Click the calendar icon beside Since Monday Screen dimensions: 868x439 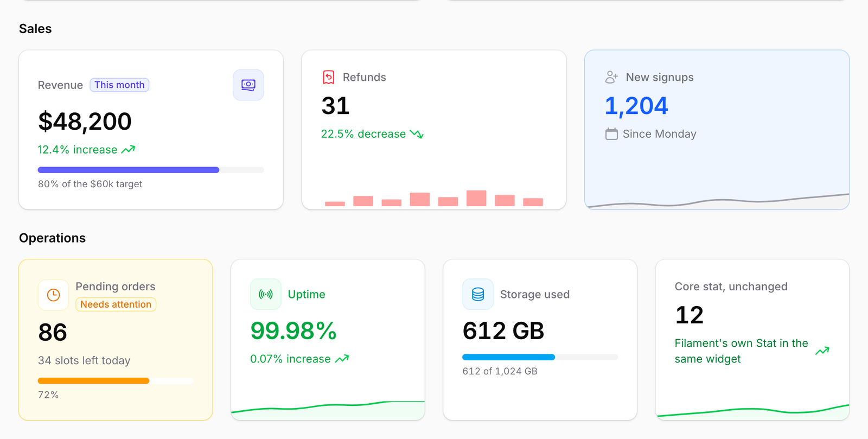pos(611,134)
